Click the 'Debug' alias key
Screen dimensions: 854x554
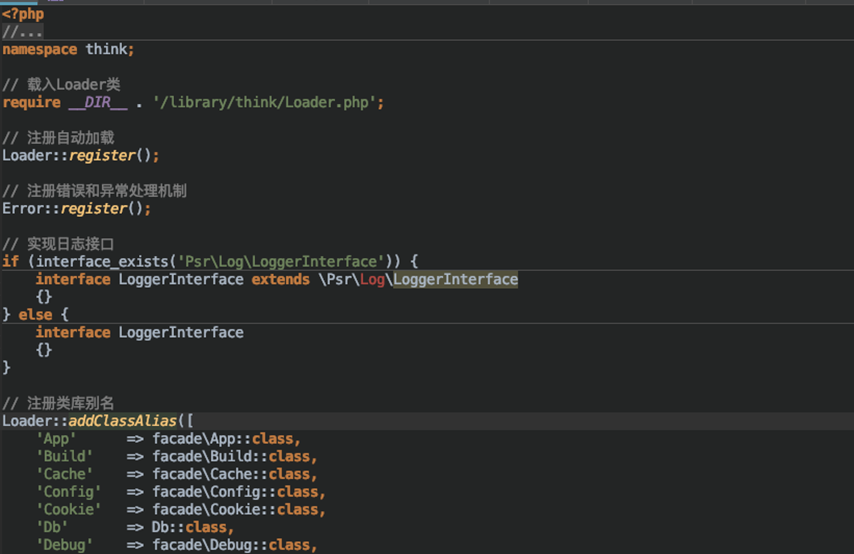coord(64,545)
